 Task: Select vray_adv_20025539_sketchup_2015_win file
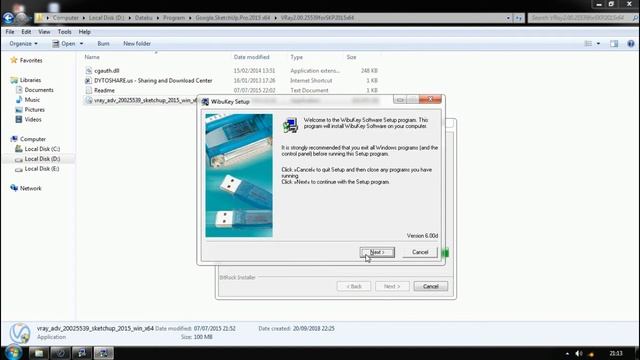coord(145,100)
